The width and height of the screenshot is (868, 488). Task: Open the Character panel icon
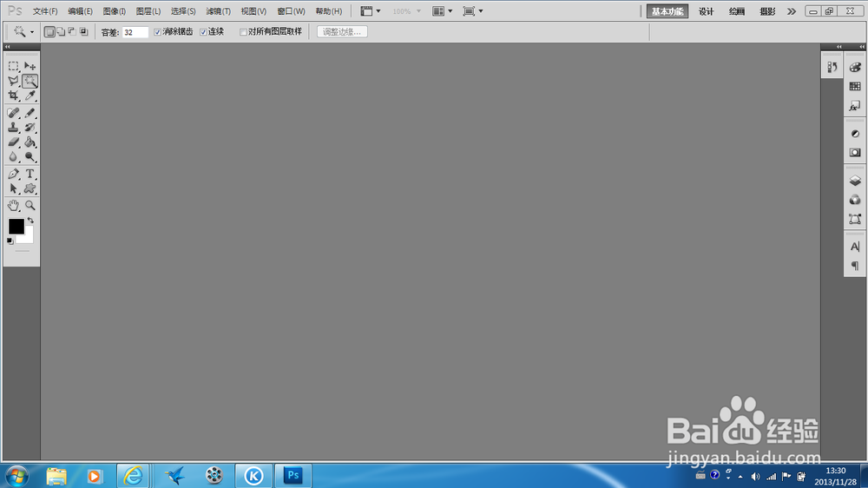[855, 247]
